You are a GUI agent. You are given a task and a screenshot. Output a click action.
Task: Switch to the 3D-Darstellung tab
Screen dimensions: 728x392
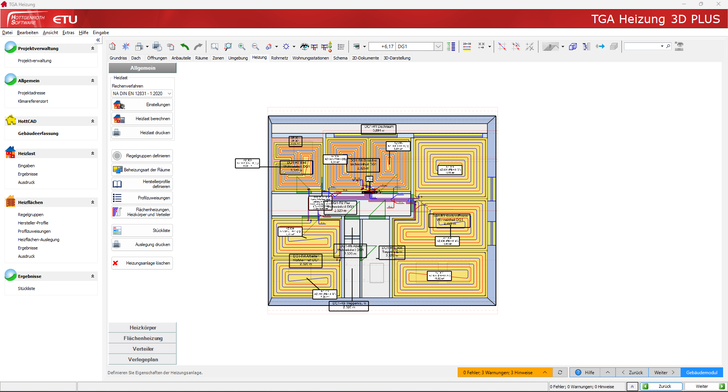coord(397,58)
